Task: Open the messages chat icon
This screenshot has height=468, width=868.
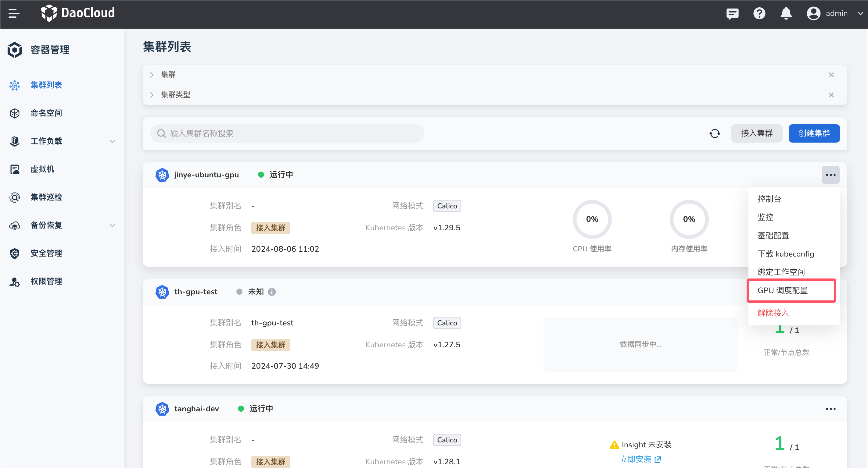Action: [x=732, y=13]
